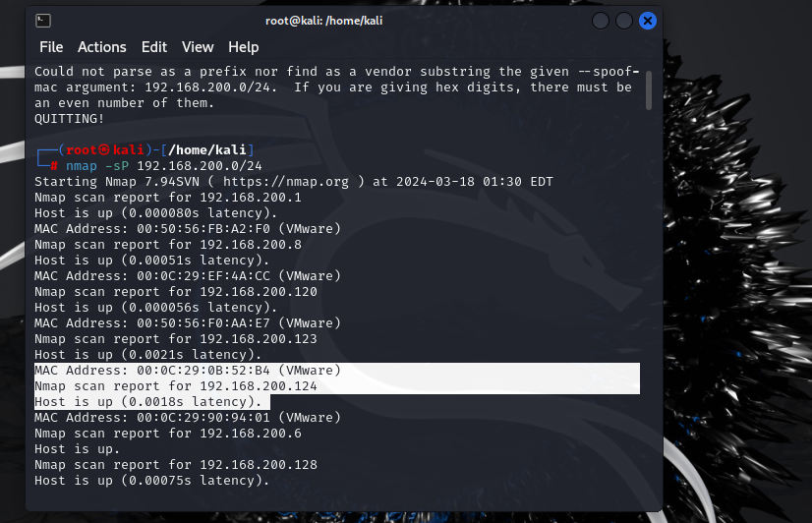The image size is (812, 523).
Task: Click 'Nmap scan report for 192.168.200.123' line
Action: pos(176,338)
